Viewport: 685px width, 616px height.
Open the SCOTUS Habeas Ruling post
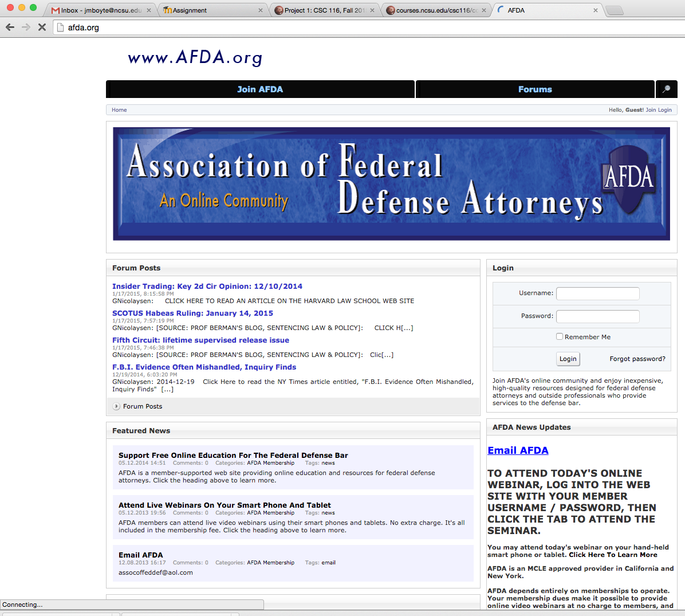click(x=192, y=313)
